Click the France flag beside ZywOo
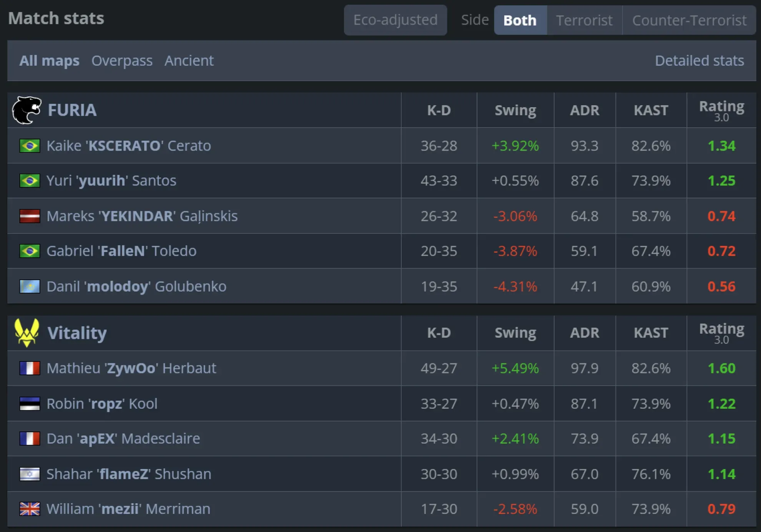This screenshot has width=761, height=532. pos(30,368)
